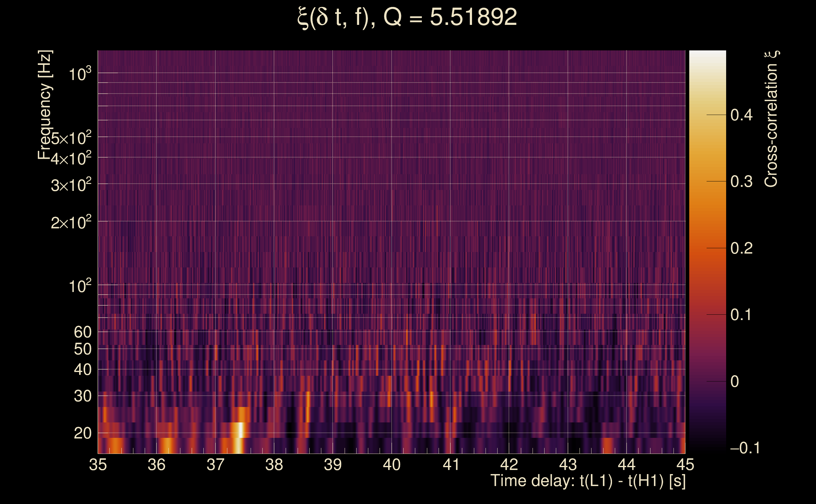Screen dimensions: 816x504
Task: Click the 35 tick on time axis
Action: pos(98,465)
